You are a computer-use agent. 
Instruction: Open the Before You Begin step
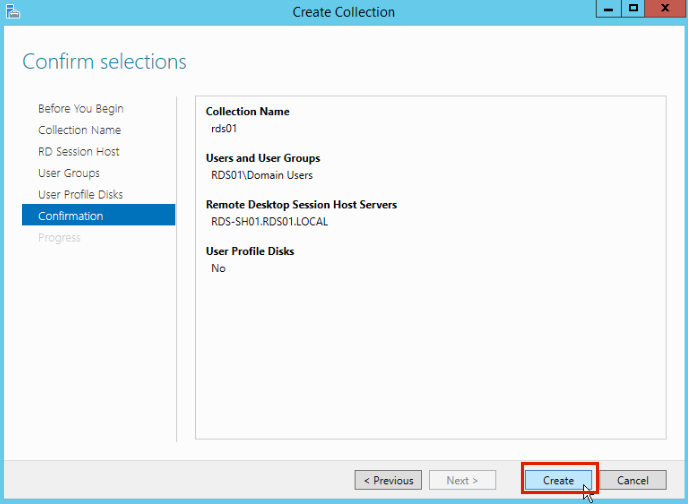coord(81,108)
